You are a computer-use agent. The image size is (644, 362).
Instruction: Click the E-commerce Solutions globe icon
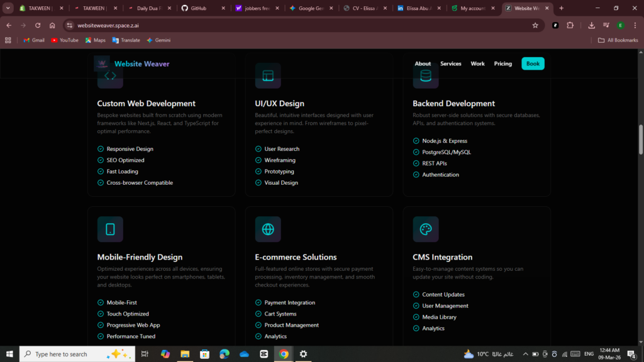(268, 229)
